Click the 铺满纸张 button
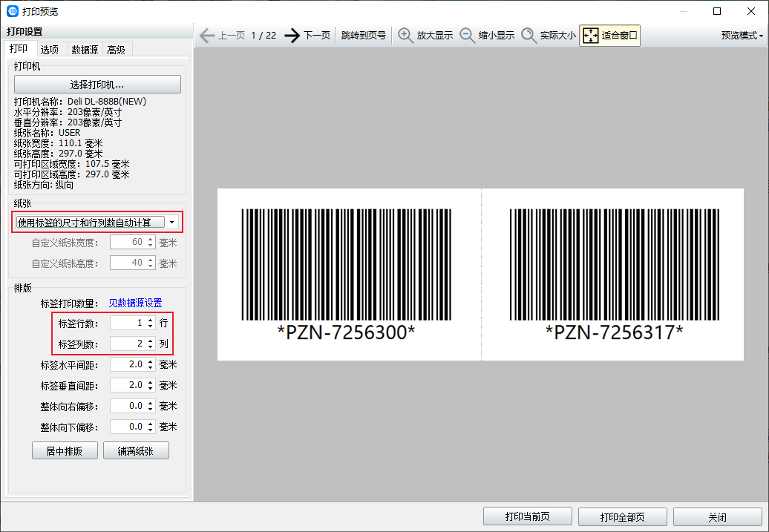Screen dimensions: 769x532 [136, 450]
